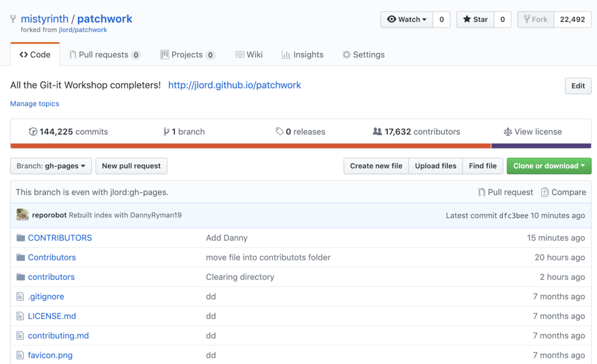
Task: Click the contributing.md file icon
Action: (20, 336)
